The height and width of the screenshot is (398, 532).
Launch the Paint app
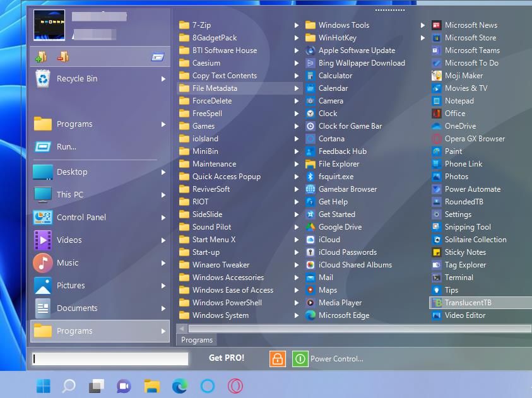[447, 151]
